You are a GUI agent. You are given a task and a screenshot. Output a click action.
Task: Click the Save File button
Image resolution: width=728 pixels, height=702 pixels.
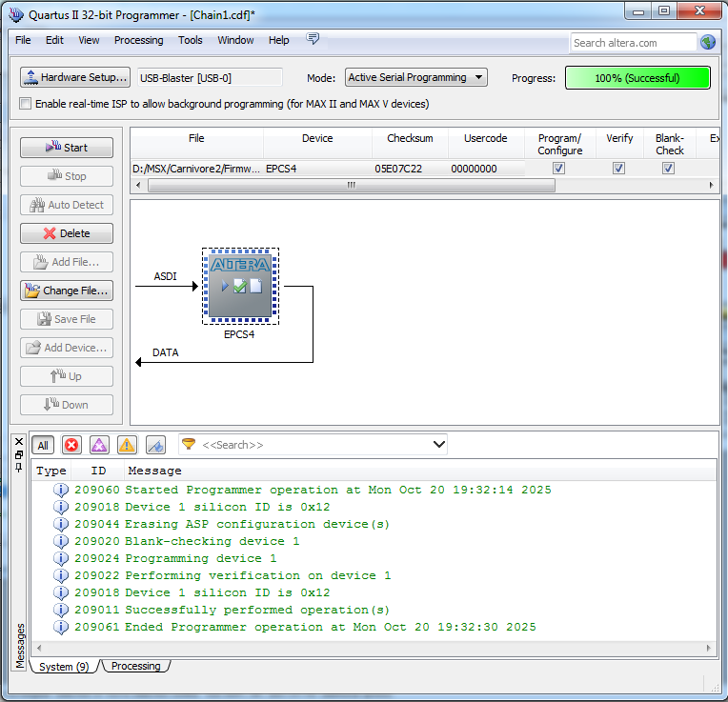click(x=67, y=319)
